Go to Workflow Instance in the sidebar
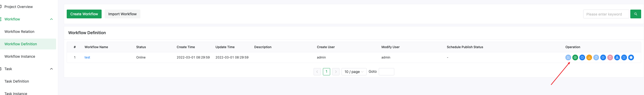The height and width of the screenshot is (95, 644). (20, 56)
